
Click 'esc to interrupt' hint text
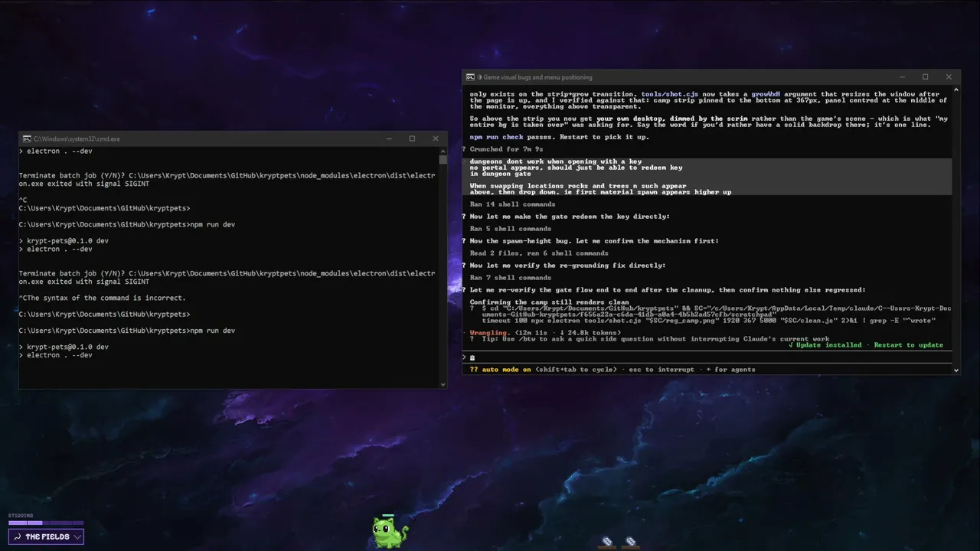(x=661, y=370)
